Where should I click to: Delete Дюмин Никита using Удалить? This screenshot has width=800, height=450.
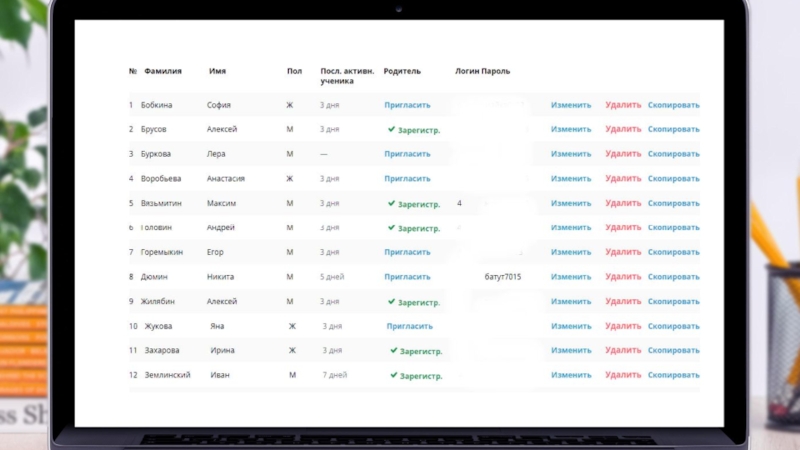623,277
